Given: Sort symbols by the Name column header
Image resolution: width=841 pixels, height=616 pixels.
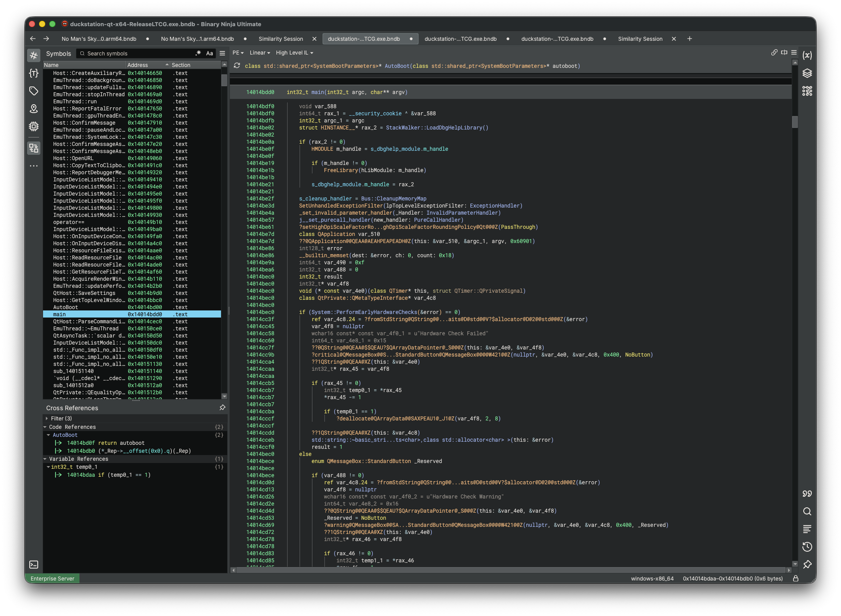Looking at the screenshot, I should coord(84,65).
